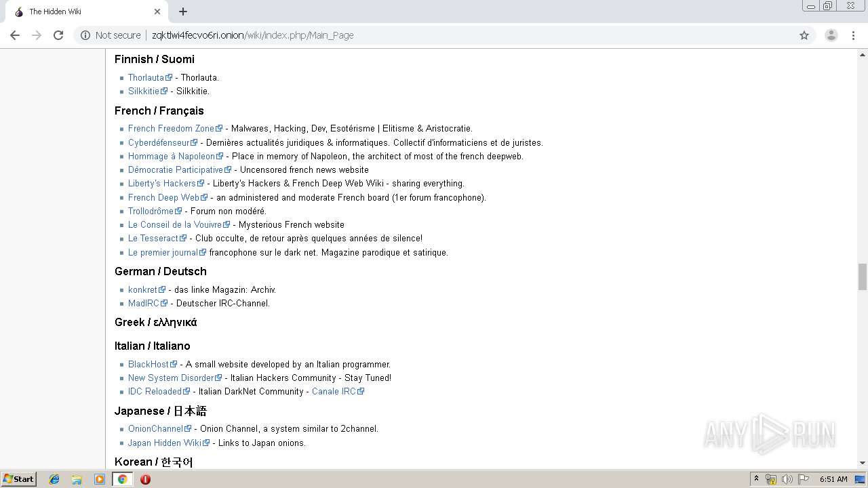The image size is (868, 488).
Task: Switch to Chrome taskbar button
Action: [x=122, y=479]
